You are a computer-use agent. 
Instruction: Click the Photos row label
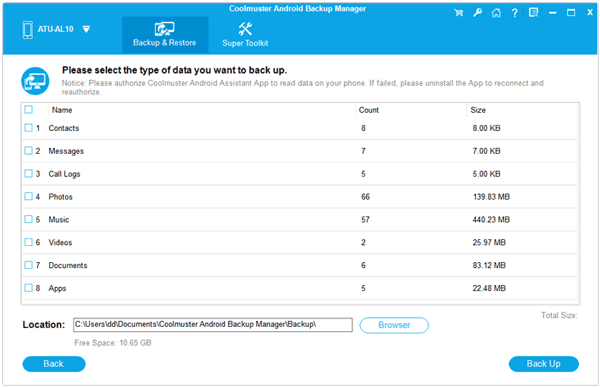(x=60, y=197)
